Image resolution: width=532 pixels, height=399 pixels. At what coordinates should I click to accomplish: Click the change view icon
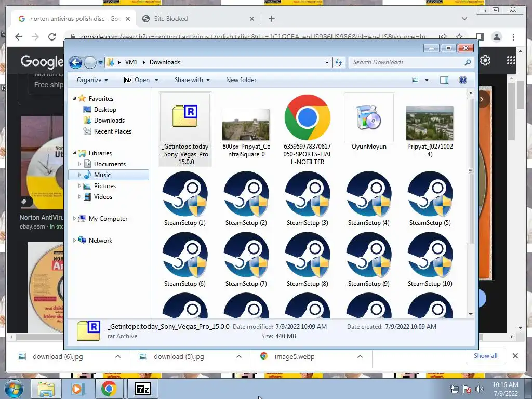click(x=416, y=80)
